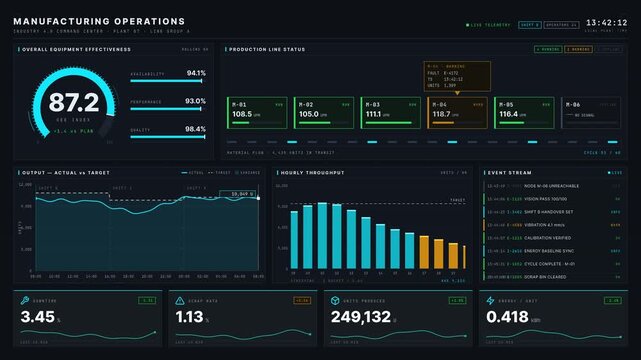
Task: Click the Actual legend entry on output chart
Action: (x=193, y=173)
